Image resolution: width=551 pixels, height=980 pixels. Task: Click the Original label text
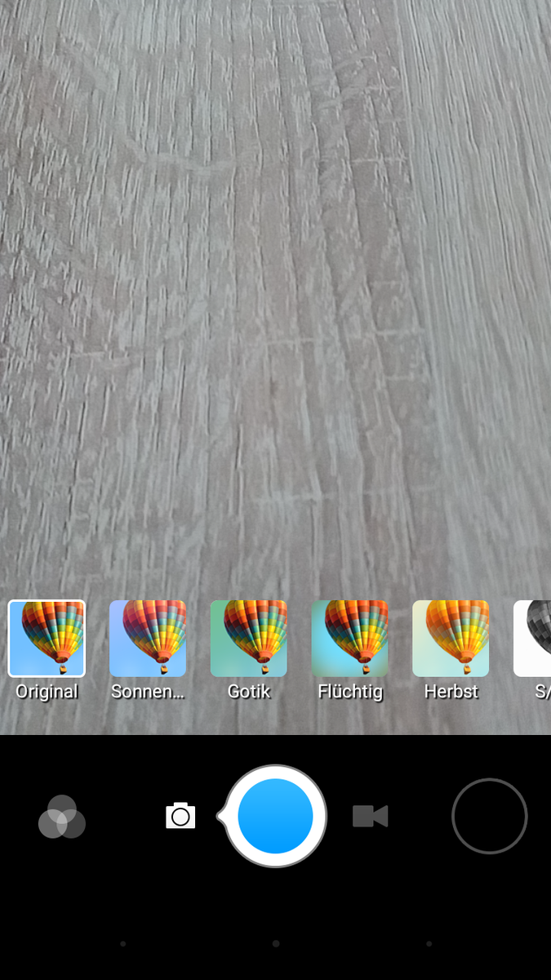click(47, 692)
